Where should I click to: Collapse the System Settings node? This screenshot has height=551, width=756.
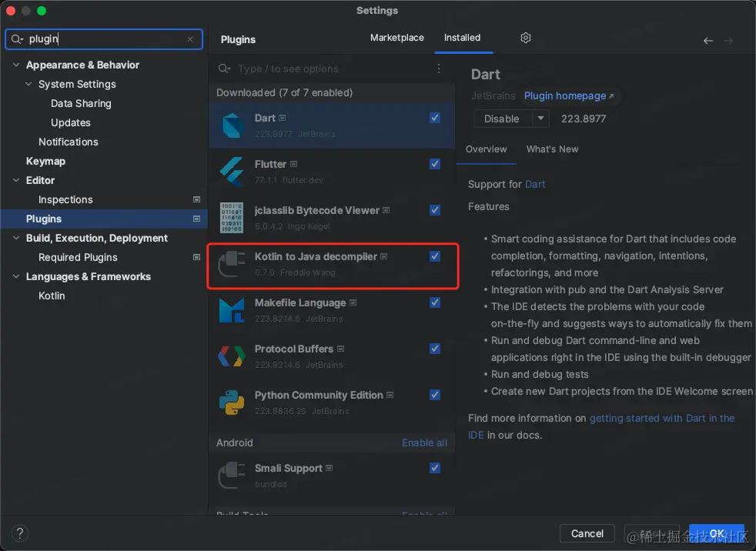(x=28, y=84)
